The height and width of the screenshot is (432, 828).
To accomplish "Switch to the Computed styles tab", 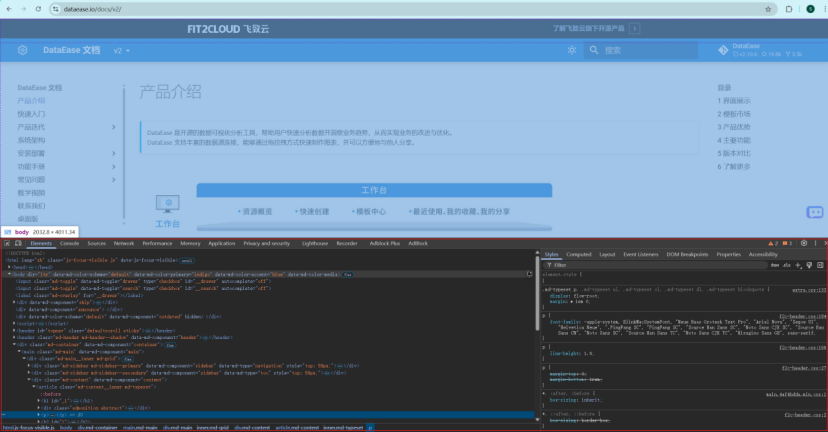I will (579, 255).
